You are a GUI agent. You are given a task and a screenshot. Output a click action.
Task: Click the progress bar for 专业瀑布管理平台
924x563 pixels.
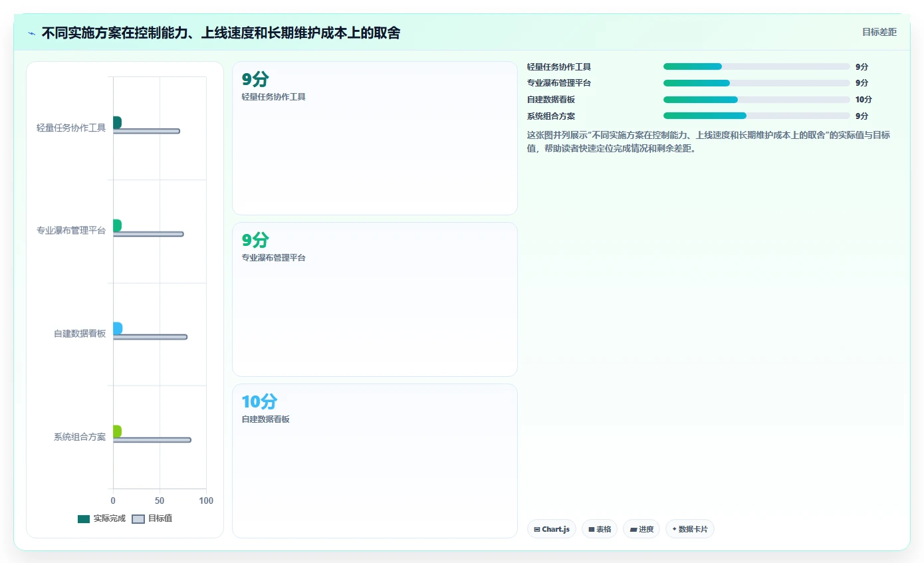click(756, 83)
